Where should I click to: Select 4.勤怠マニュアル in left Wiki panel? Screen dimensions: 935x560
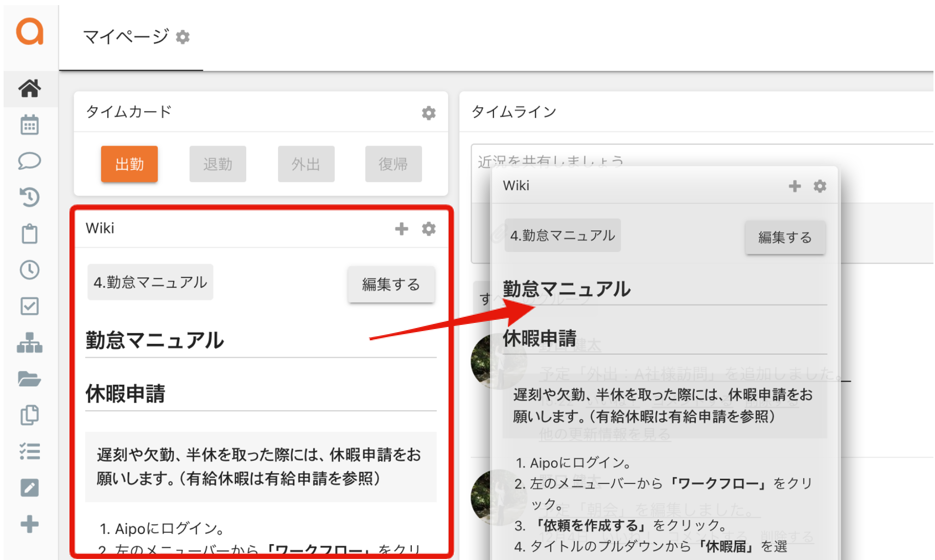click(150, 282)
